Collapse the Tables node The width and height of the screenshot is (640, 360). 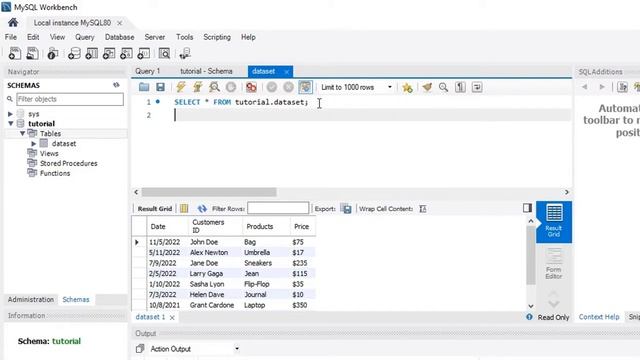point(22,133)
